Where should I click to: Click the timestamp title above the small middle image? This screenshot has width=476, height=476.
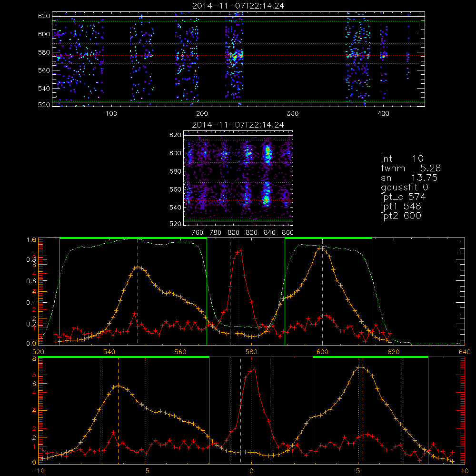click(x=238, y=125)
